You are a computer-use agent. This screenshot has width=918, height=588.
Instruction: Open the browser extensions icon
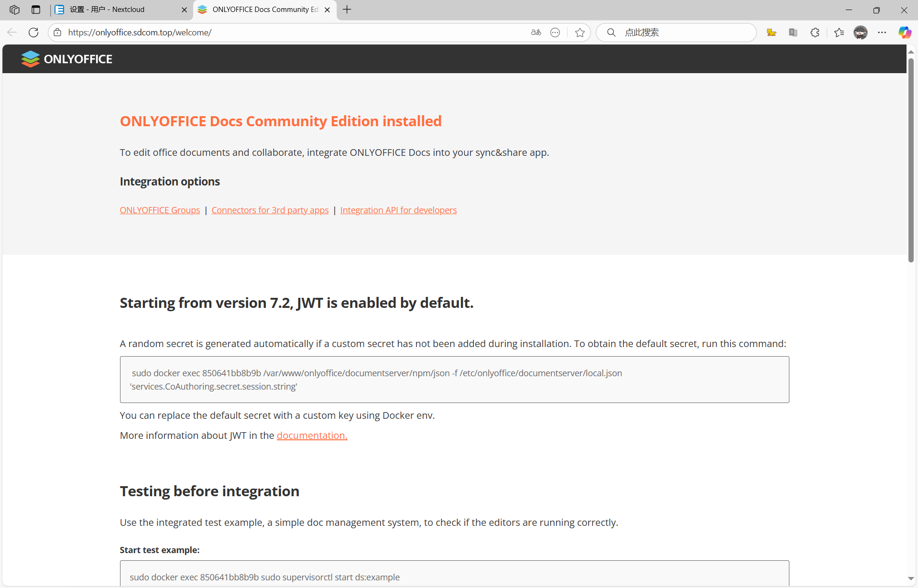tap(815, 33)
